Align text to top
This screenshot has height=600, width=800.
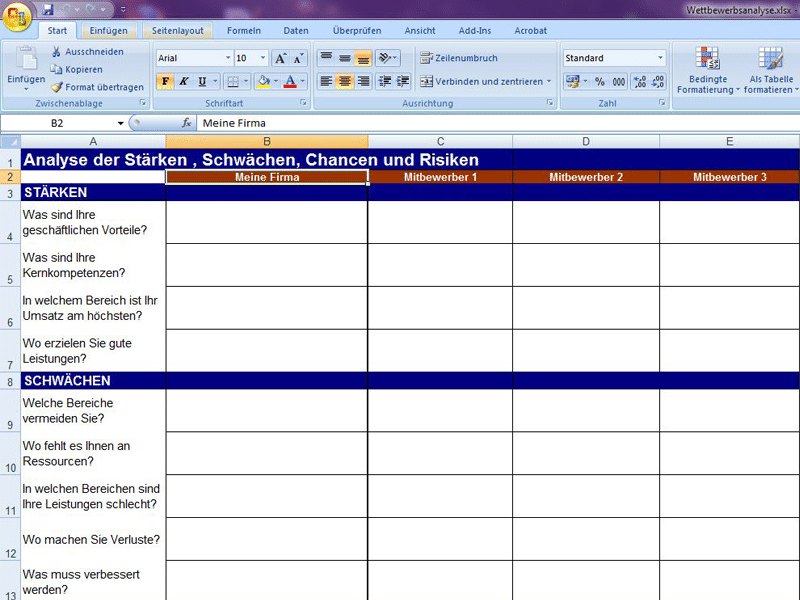coord(326,58)
